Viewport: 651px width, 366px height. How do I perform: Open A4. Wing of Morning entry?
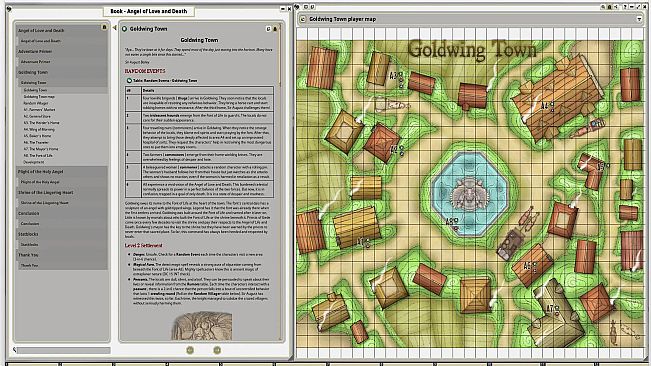[39, 129]
